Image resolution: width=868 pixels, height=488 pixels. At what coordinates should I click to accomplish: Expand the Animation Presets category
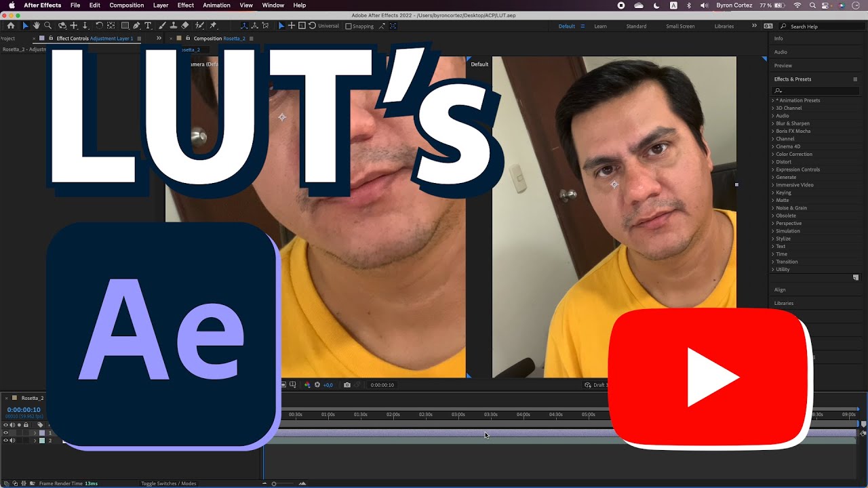[772, 100]
